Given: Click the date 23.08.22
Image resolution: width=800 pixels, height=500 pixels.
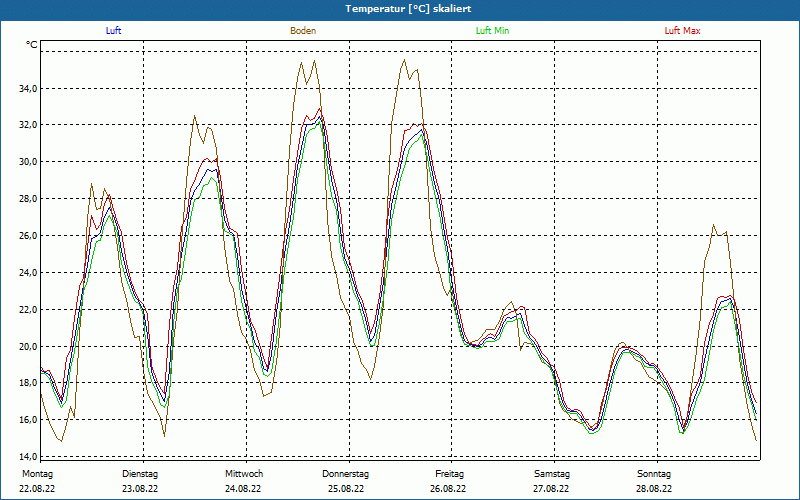Looking at the screenshot, I should pyautogui.click(x=140, y=489).
